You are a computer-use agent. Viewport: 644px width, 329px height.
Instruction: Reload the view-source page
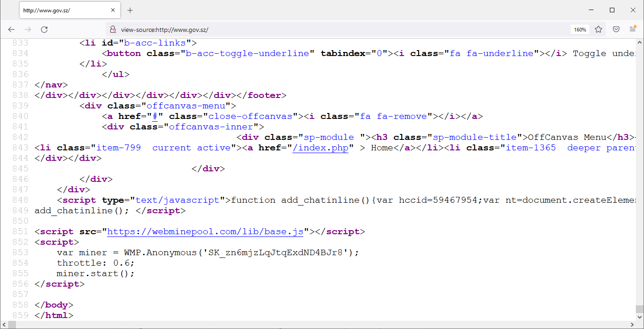pyautogui.click(x=44, y=29)
